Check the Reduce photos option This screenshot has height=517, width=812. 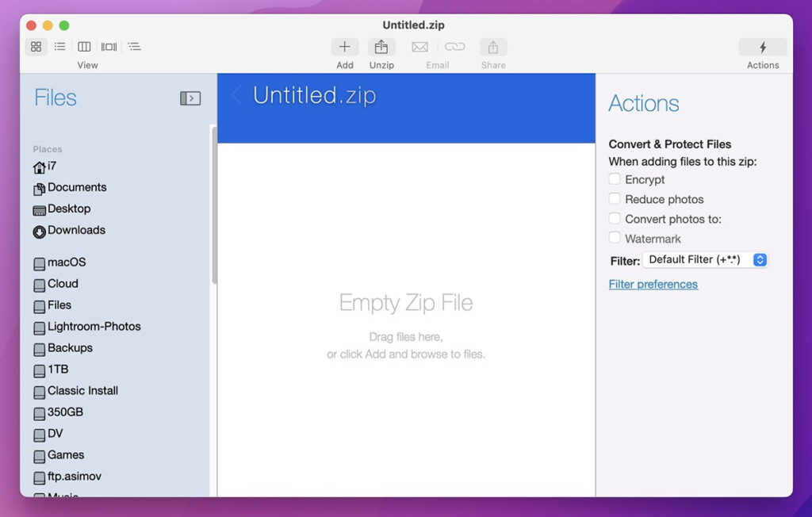615,199
